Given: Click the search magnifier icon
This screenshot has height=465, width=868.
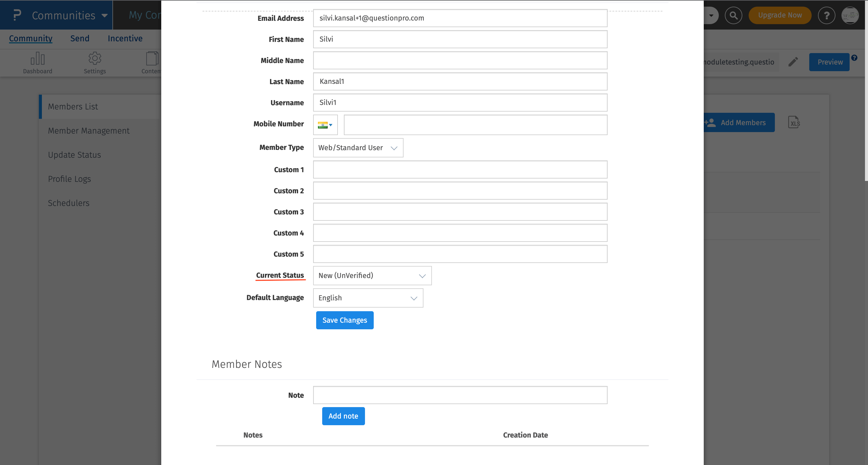Looking at the screenshot, I should pos(734,15).
